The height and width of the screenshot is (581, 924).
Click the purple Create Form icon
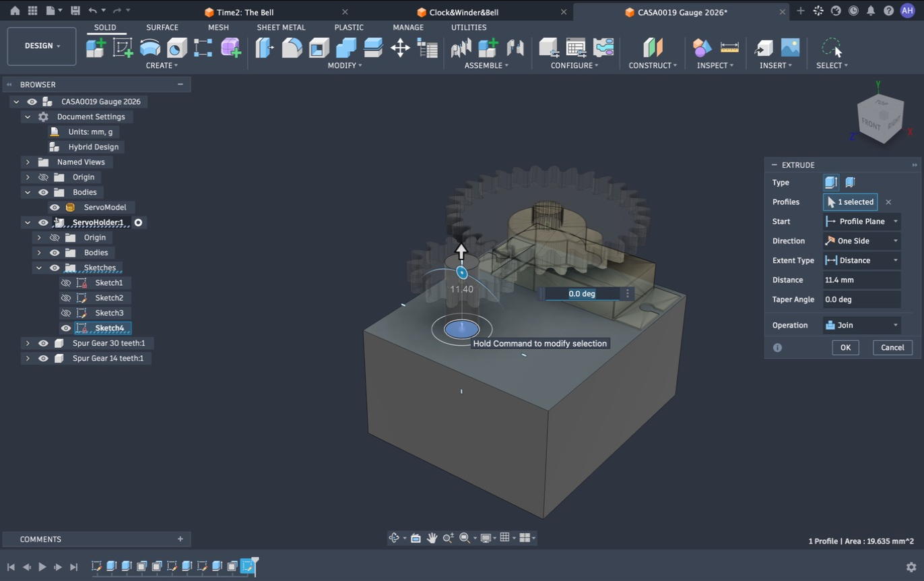point(230,48)
